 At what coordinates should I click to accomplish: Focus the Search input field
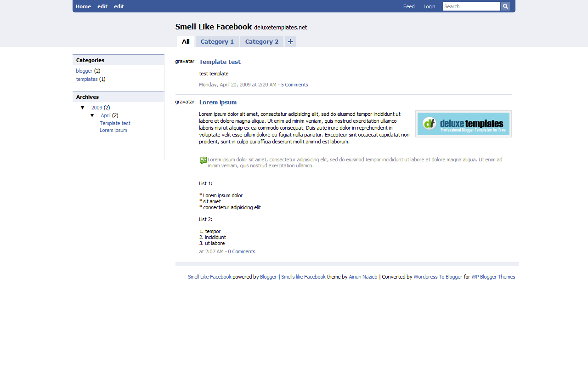coord(471,6)
